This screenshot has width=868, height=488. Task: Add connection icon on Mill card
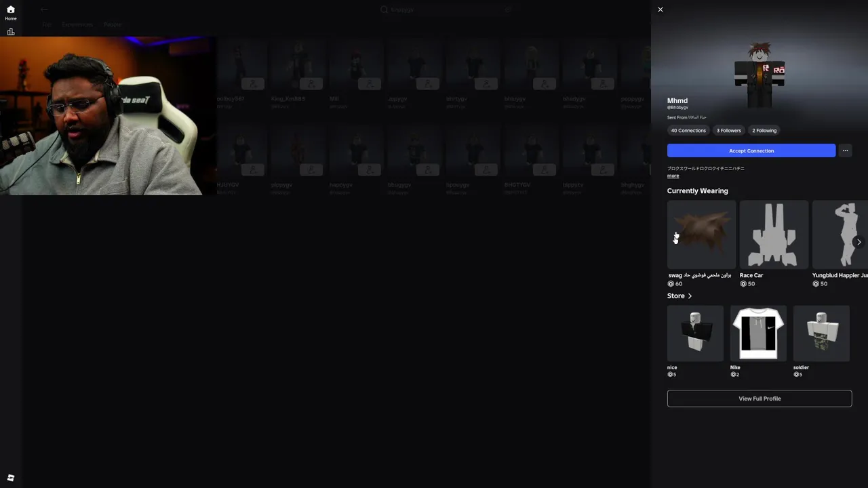(370, 84)
